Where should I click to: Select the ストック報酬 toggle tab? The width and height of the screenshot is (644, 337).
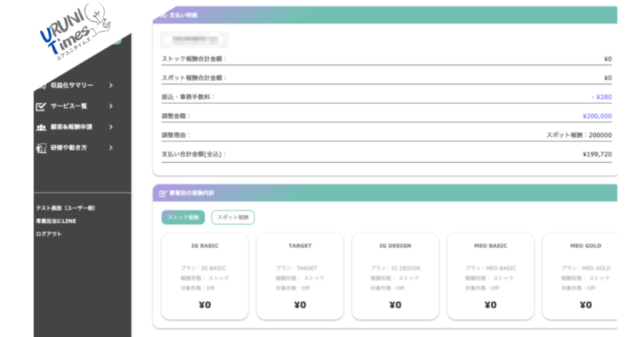tap(183, 218)
